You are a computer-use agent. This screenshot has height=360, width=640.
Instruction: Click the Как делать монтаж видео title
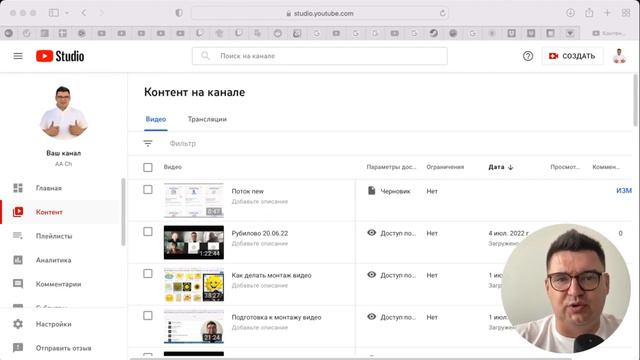pyautogui.click(x=271, y=275)
